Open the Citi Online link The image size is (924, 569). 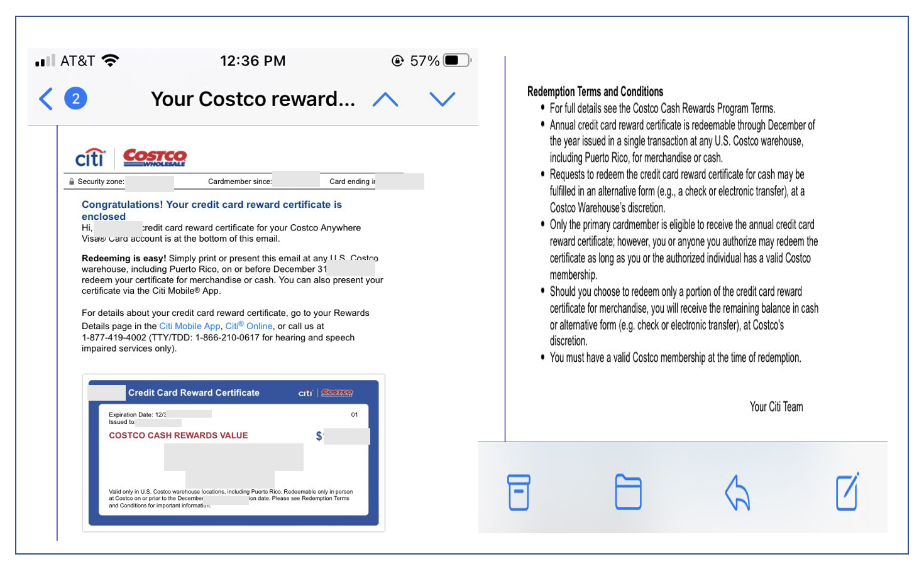(249, 326)
